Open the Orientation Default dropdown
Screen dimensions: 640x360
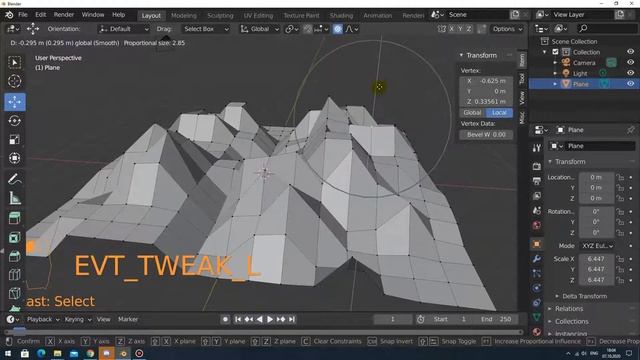tap(124, 29)
